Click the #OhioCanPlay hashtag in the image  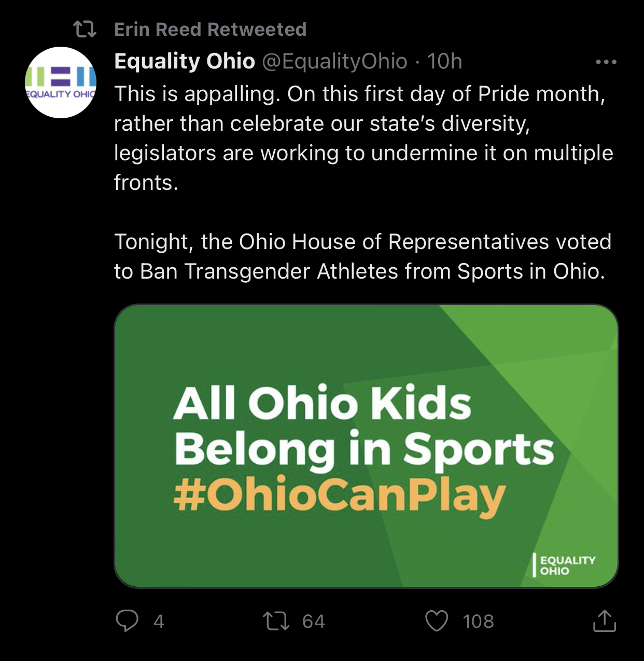[340, 495]
